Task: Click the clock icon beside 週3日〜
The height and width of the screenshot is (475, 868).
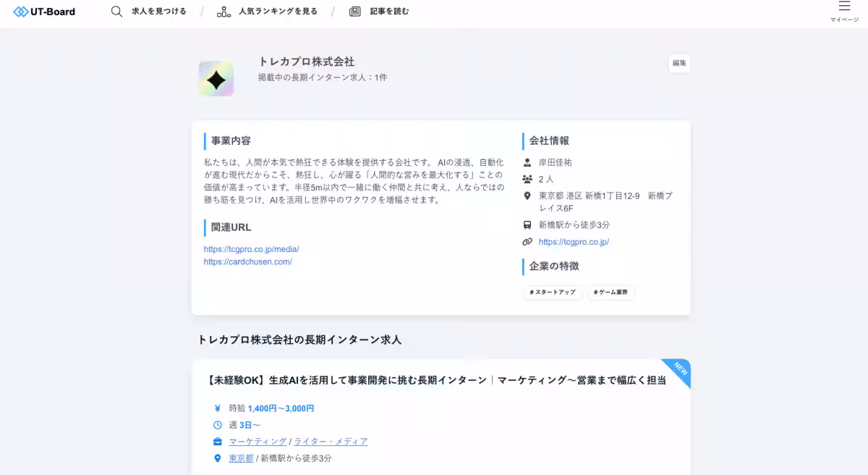Action: click(x=218, y=425)
